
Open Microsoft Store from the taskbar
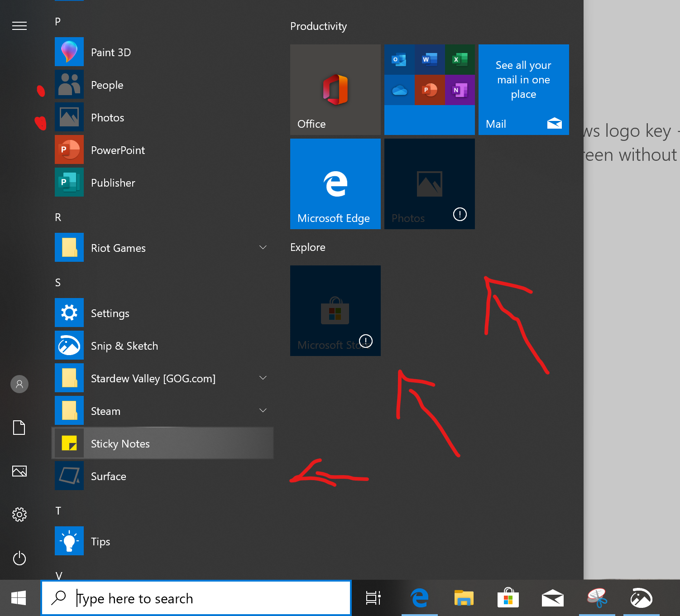point(508,598)
